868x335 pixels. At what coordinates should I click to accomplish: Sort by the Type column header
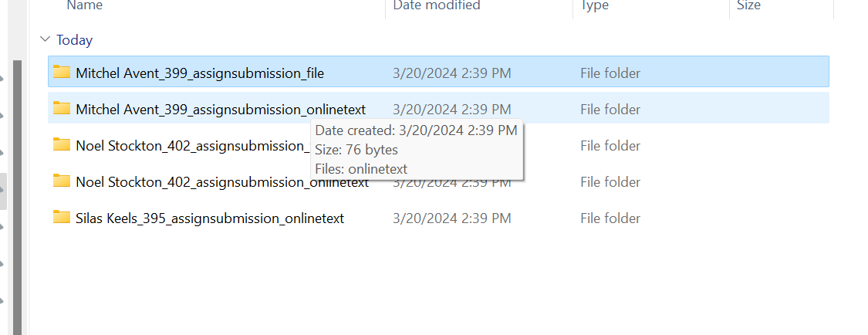595,5
